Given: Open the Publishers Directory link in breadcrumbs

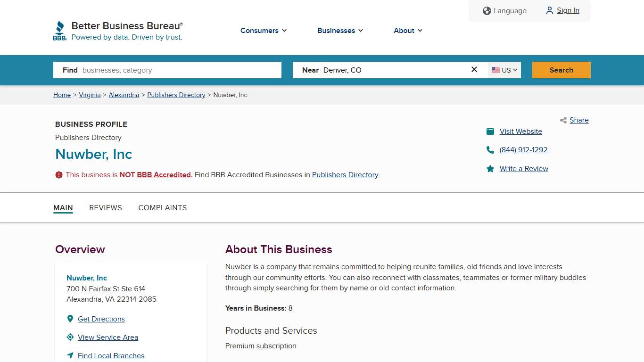Looking at the screenshot, I should [x=176, y=95].
